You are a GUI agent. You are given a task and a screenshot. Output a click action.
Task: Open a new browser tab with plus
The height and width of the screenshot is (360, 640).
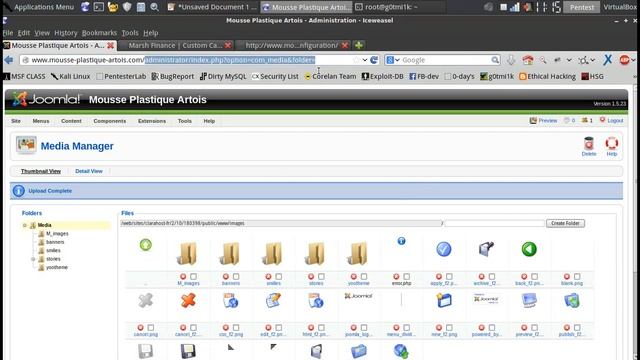[x=359, y=45]
